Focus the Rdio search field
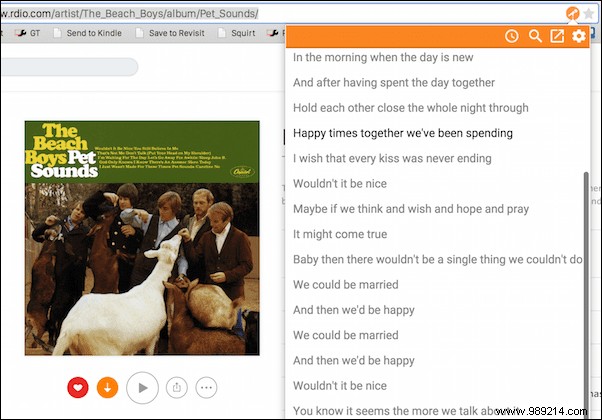The image size is (602, 420). point(69,67)
